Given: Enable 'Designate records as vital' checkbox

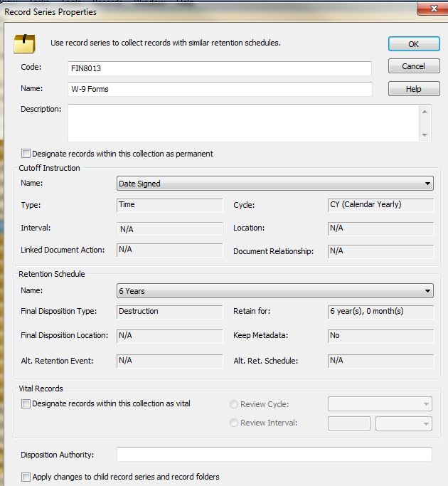Looking at the screenshot, I should [26, 404].
